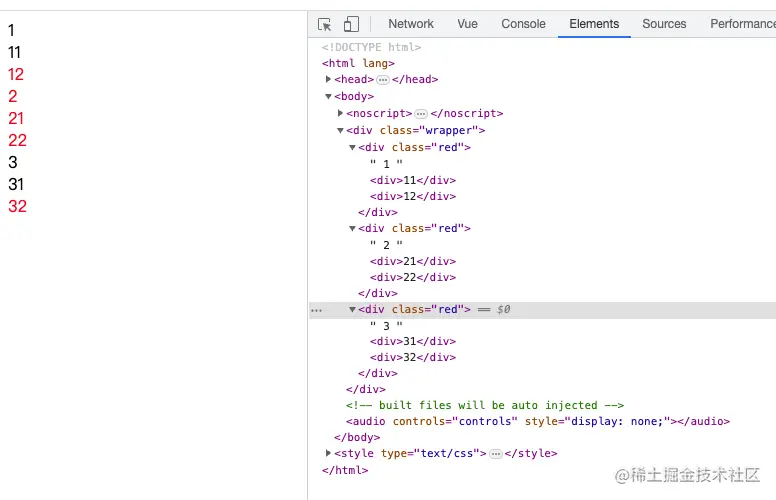Click the ellipsis badge inside noscript tag

[x=421, y=114]
